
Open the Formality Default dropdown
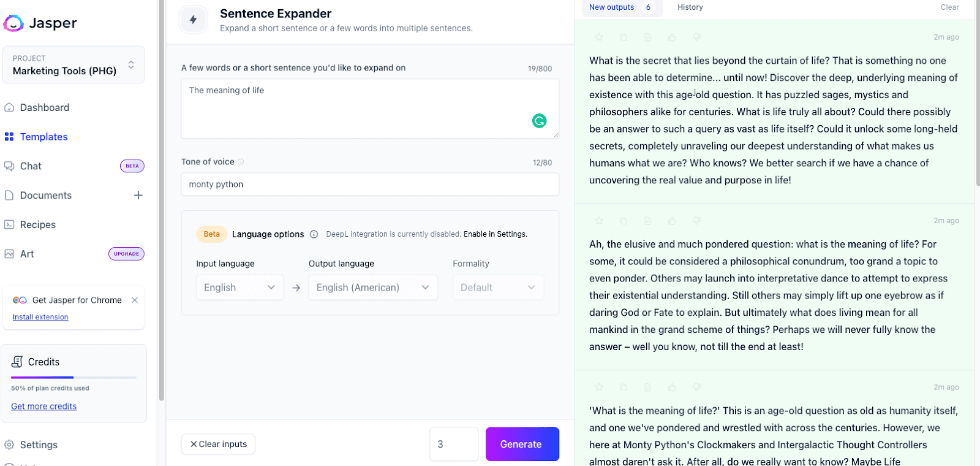coord(498,288)
